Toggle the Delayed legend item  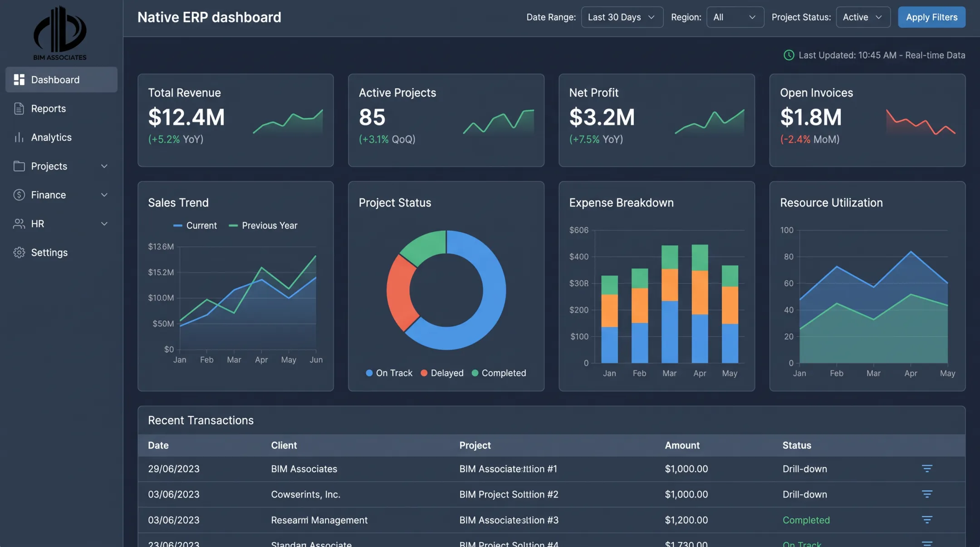point(442,373)
